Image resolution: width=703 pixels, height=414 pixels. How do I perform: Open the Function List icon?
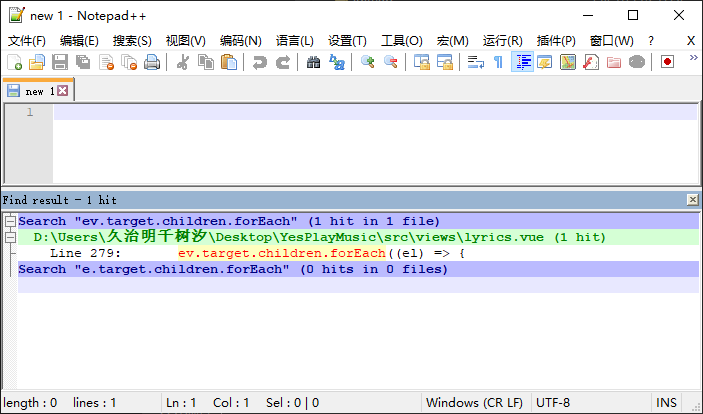pyautogui.click(x=591, y=62)
